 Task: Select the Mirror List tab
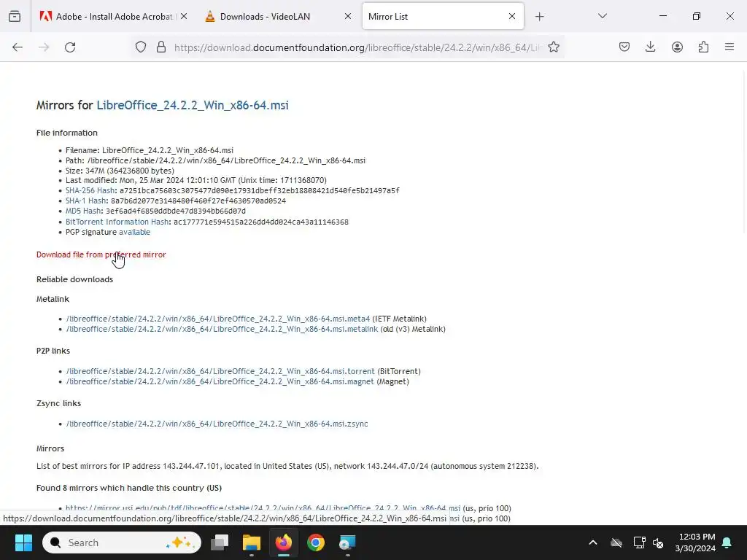443,16
